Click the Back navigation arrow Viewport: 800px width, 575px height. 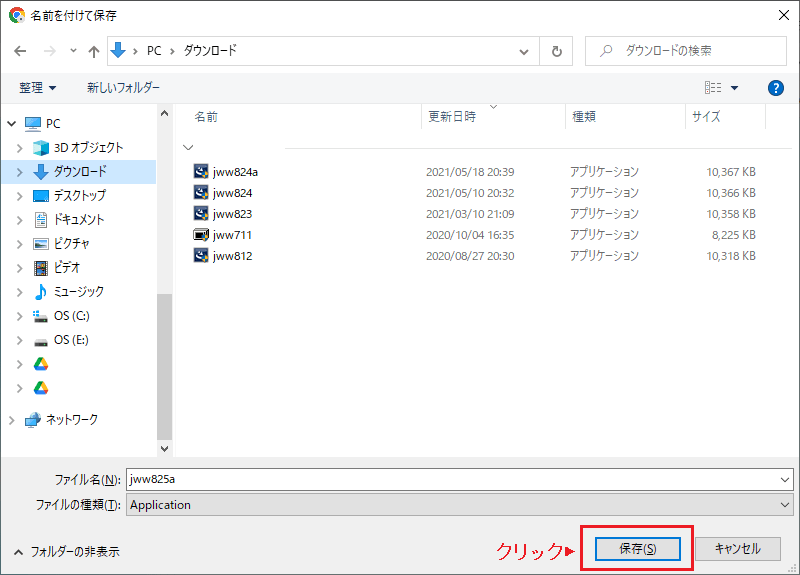click(x=20, y=51)
